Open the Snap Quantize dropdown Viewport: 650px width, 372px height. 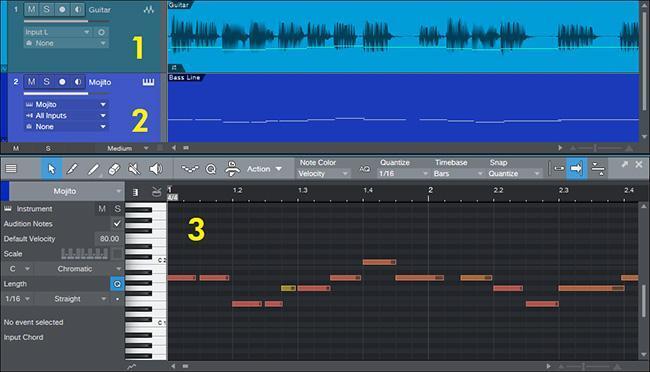tap(514, 173)
